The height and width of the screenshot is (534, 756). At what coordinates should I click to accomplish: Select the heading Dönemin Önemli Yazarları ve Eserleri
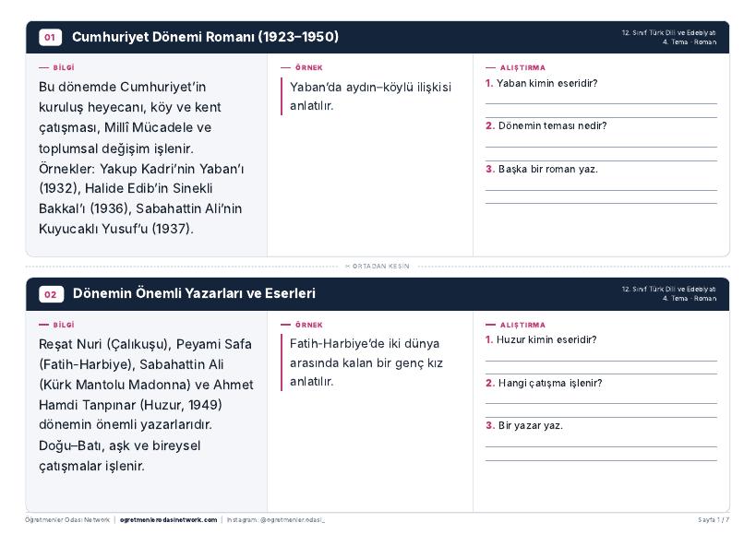[x=194, y=293]
